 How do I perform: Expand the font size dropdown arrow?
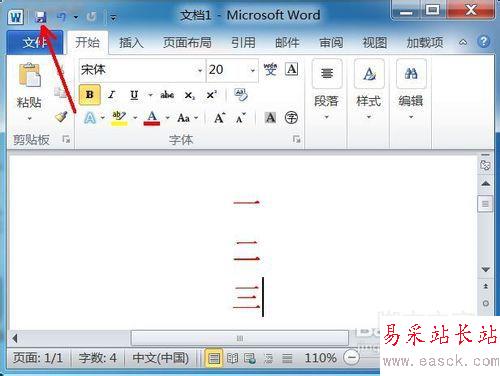pos(253,70)
